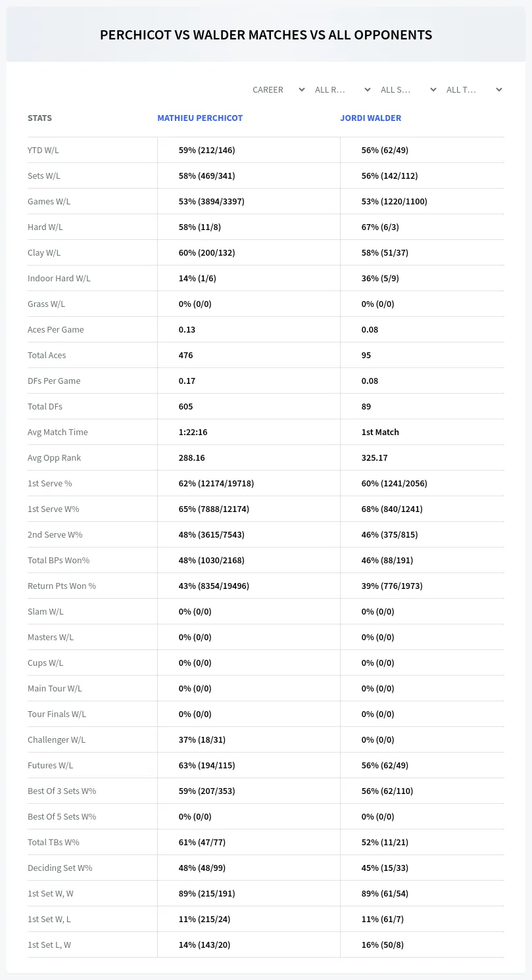Screen dimensions: 532x980
Task: Click the STATS column header
Action: point(39,118)
